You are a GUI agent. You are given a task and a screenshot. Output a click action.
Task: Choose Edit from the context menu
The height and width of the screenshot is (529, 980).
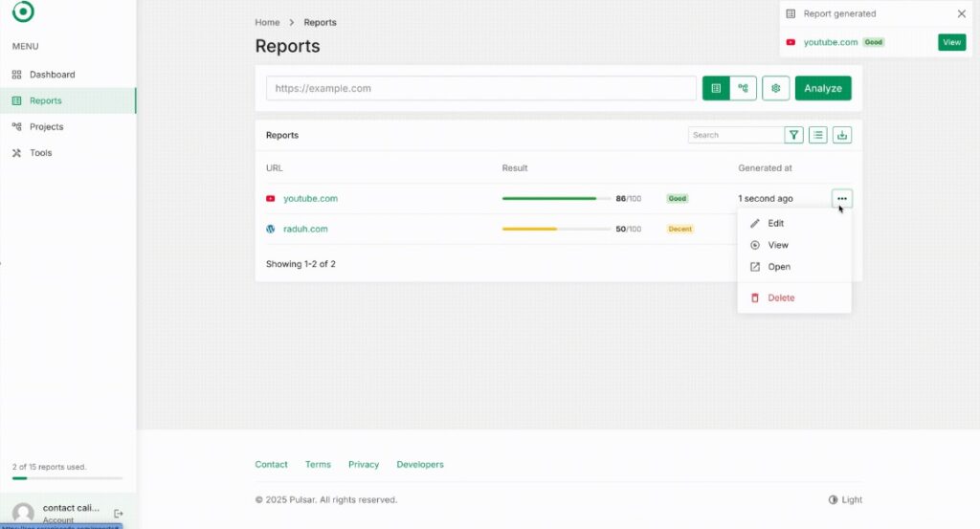point(775,223)
